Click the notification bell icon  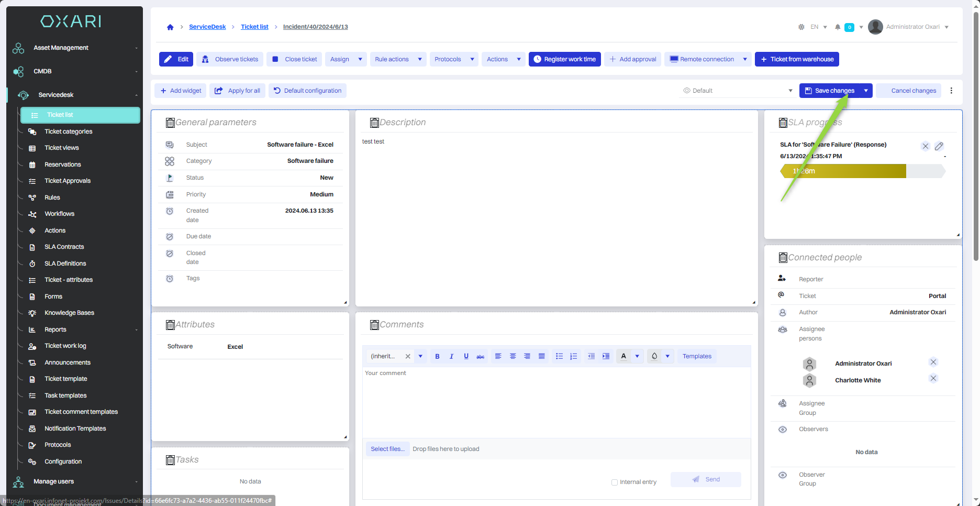pos(838,27)
